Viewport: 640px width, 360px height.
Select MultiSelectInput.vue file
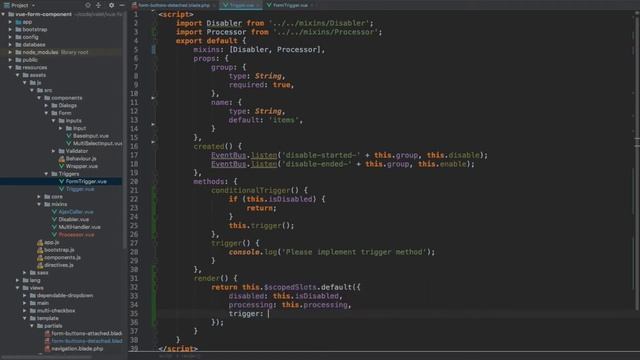point(97,144)
